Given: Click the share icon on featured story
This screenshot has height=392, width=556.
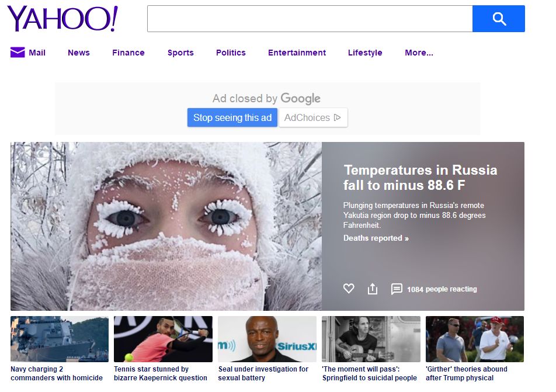Looking at the screenshot, I should pyautogui.click(x=373, y=289).
